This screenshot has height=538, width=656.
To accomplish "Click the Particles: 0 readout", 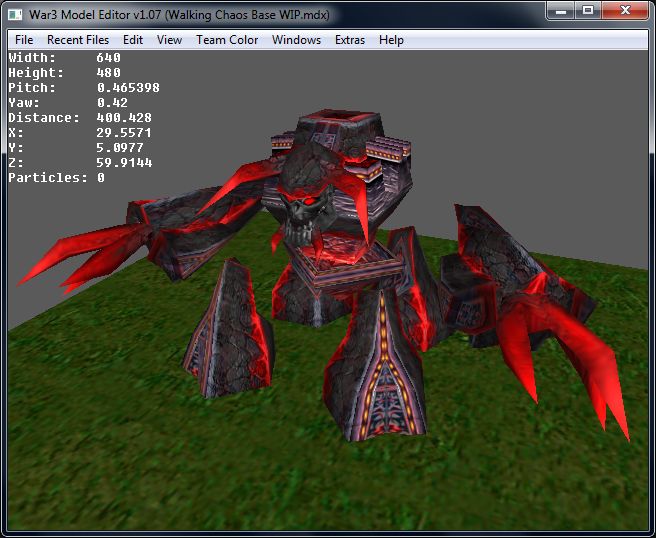I will point(56,178).
